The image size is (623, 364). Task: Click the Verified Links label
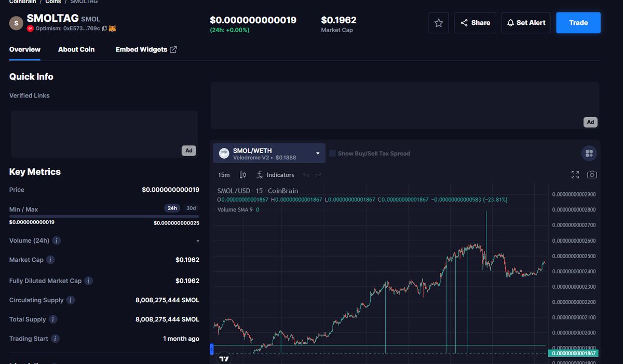point(30,95)
